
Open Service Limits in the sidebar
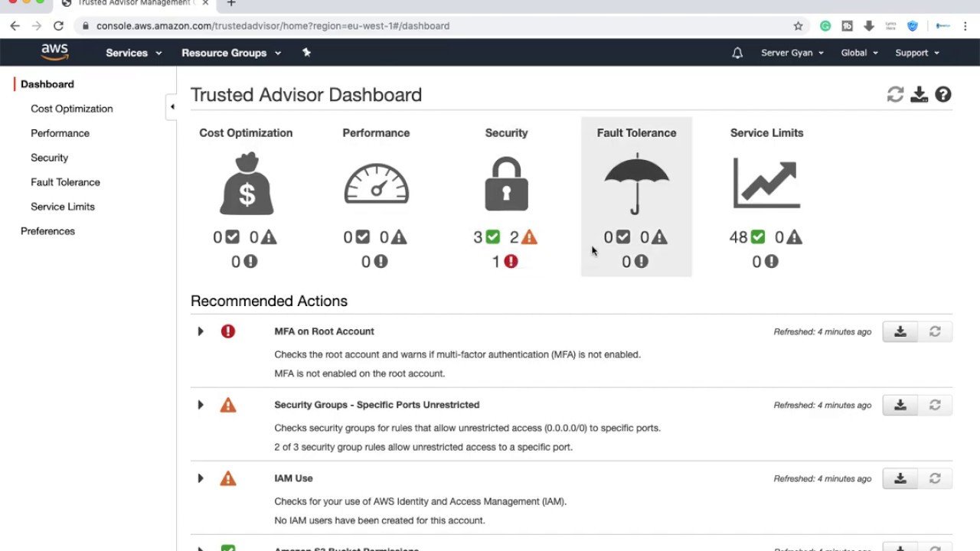pyautogui.click(x=63, y=207)
